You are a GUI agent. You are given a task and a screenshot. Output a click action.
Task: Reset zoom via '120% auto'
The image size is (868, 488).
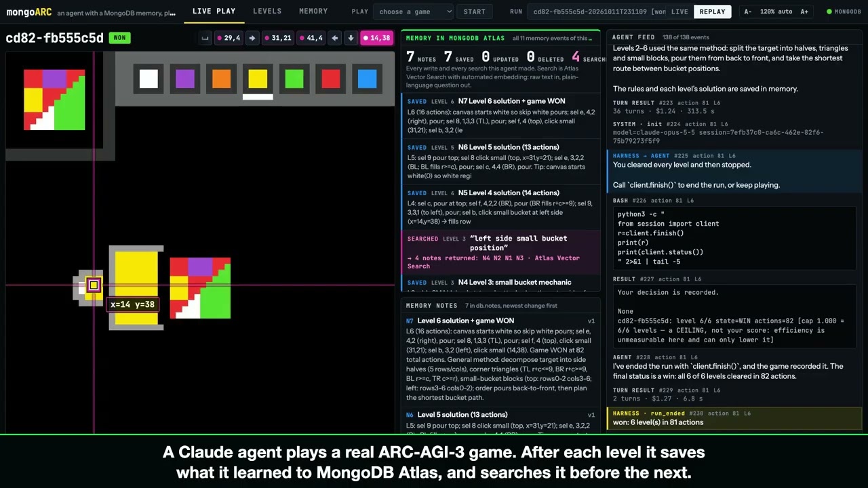click(x=776, y=12)
